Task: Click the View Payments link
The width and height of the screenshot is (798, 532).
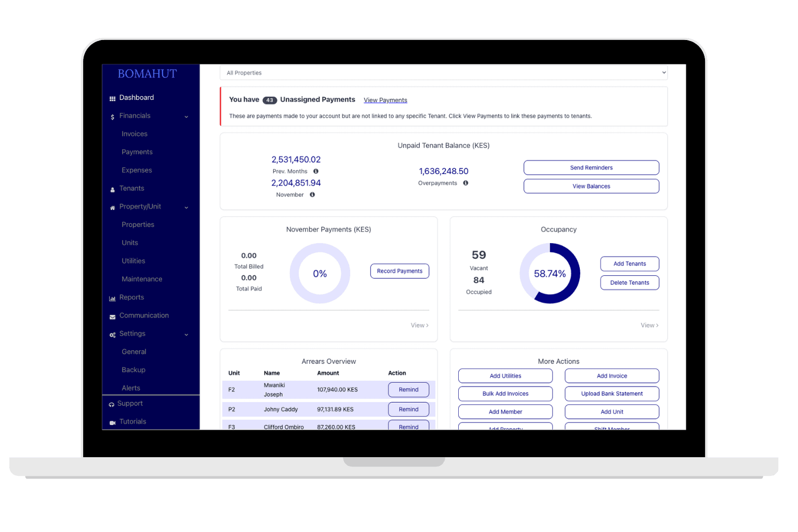Action: point(385,100)
